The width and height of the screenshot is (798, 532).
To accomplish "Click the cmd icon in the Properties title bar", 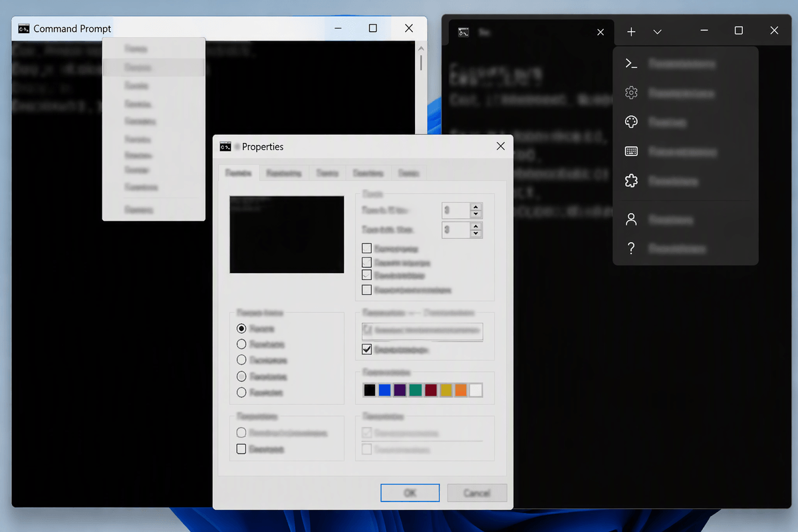I will tap(225, 146).
